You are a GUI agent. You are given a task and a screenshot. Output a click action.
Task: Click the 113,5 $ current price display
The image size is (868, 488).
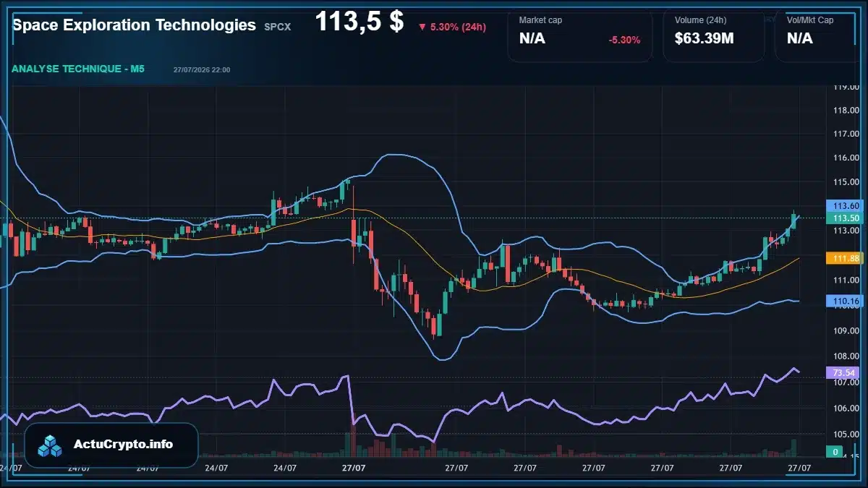click(x=359, y=22)
